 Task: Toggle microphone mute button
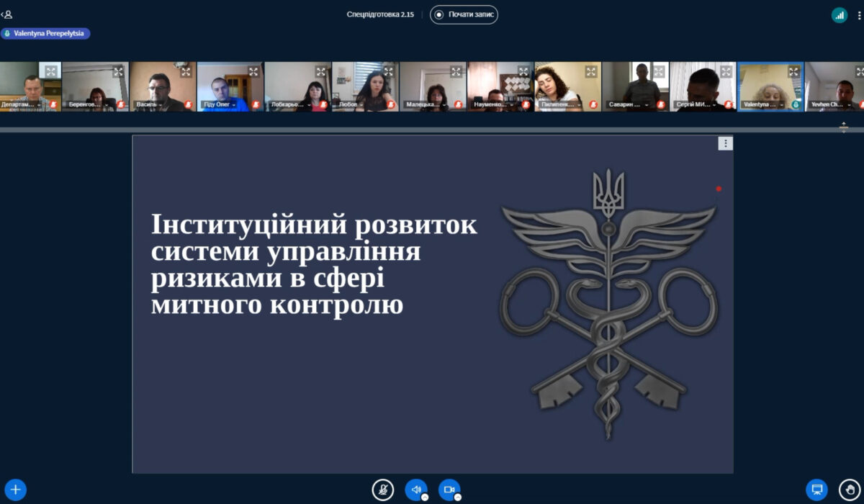383,490
